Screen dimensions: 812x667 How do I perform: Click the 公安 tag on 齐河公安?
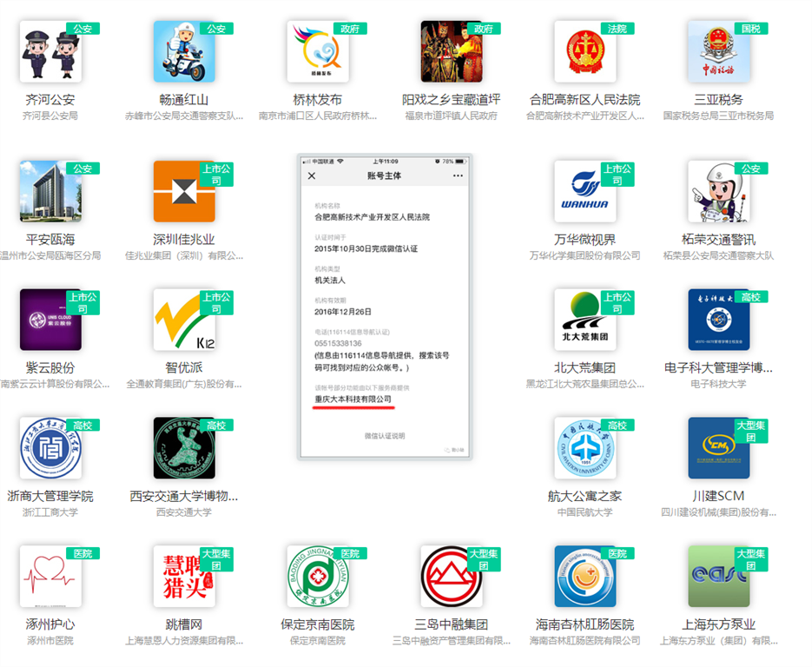click(x=83, y=29)
